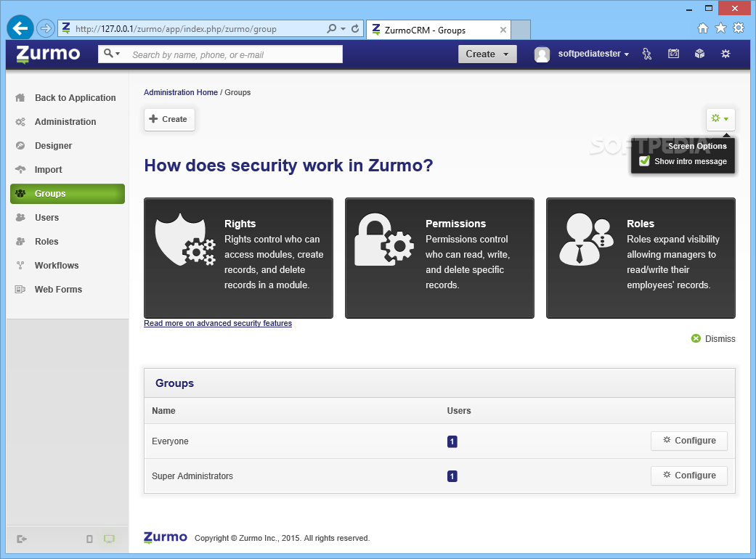Click the Super Administrators user count badge
This screenshot has height=559, width=756.
click(452, 476)
